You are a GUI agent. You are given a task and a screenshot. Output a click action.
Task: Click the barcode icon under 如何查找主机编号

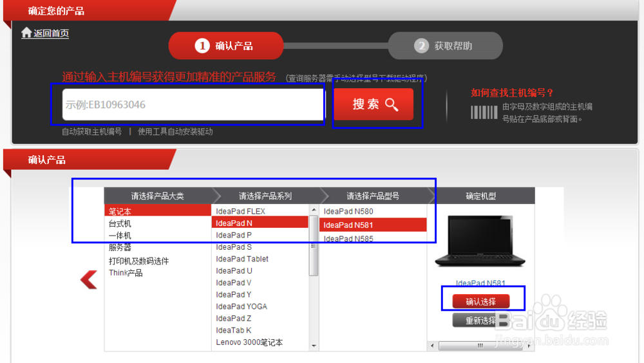484,112
